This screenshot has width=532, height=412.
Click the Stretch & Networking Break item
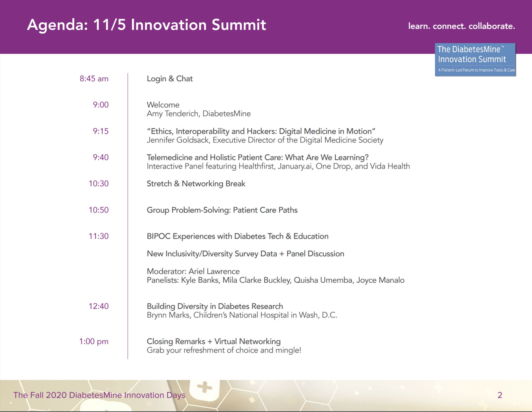point(196,184)
